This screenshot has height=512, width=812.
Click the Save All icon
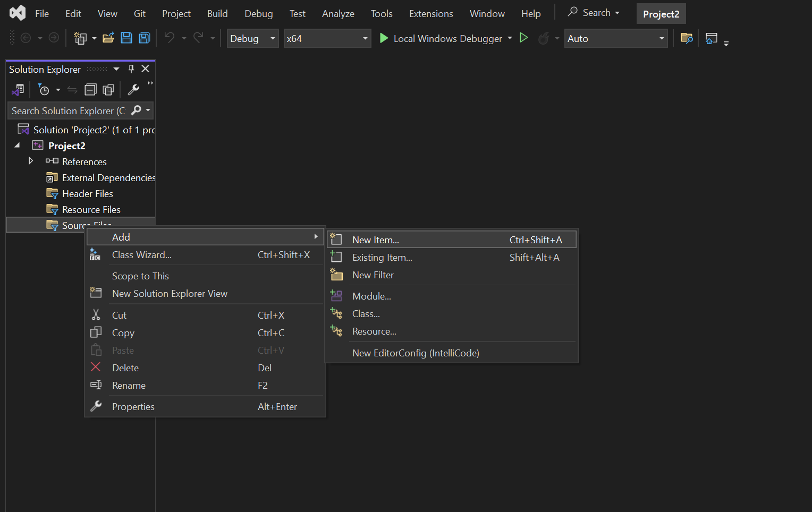[144, 38]
